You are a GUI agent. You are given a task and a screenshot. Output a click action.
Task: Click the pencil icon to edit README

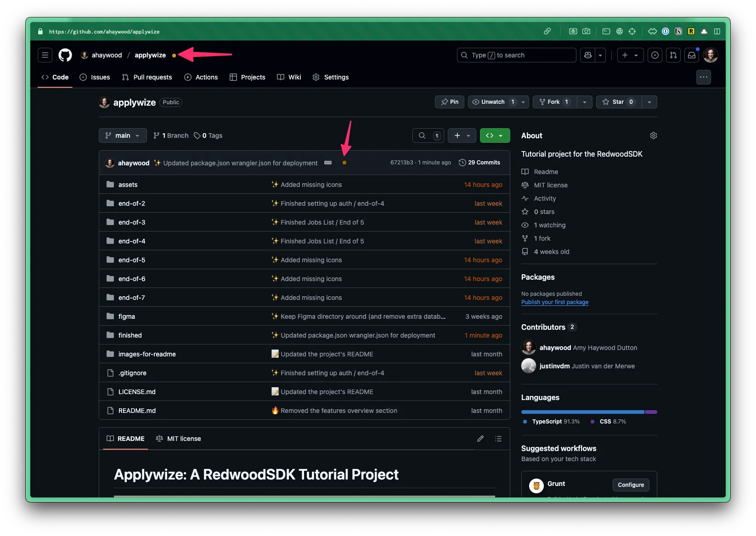(x=480, y=439)
